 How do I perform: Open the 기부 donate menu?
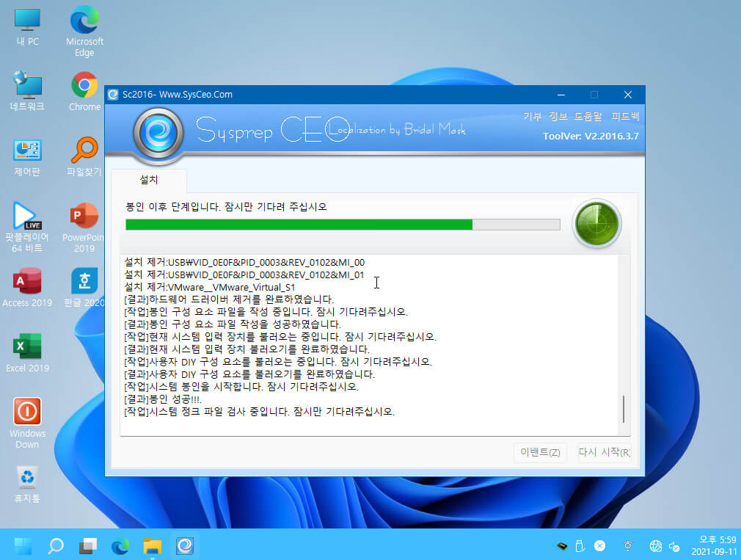coord(532,116)
